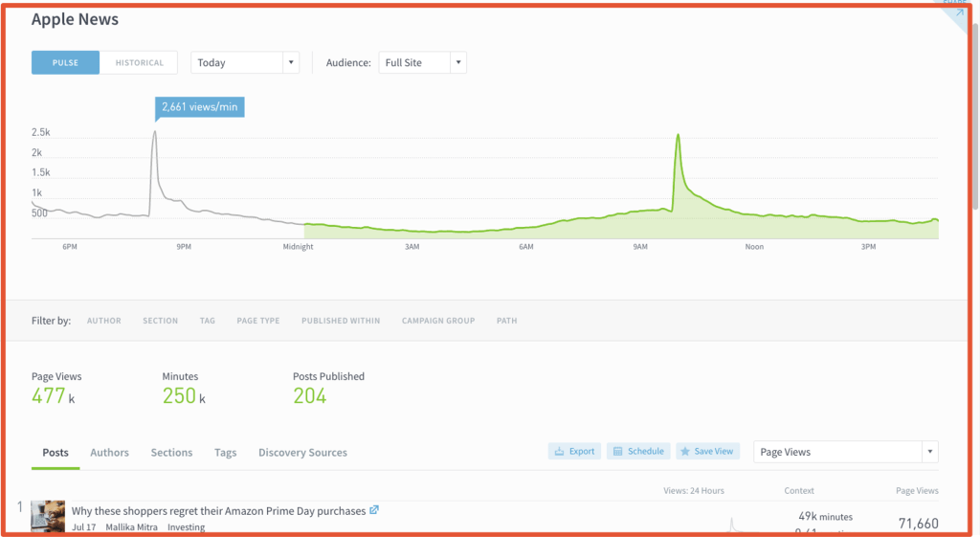The width and height of the screenshot is (980, 537).
Task: Click the Investing section label under post
Action: tap(186, 527)
